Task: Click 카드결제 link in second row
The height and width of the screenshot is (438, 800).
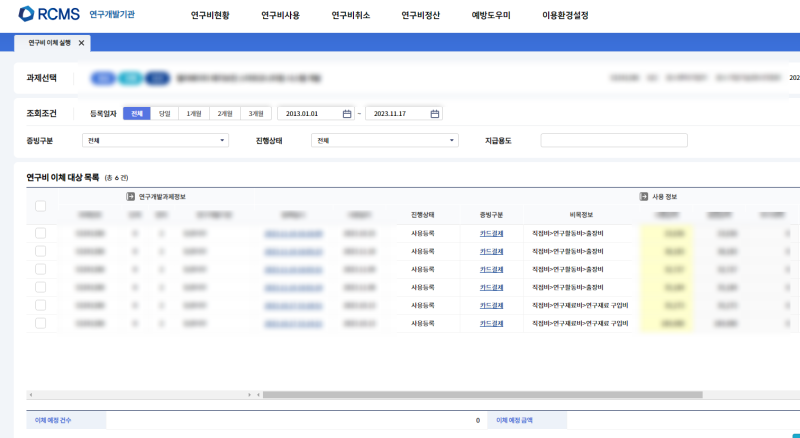Action: [x=491, y=251]
